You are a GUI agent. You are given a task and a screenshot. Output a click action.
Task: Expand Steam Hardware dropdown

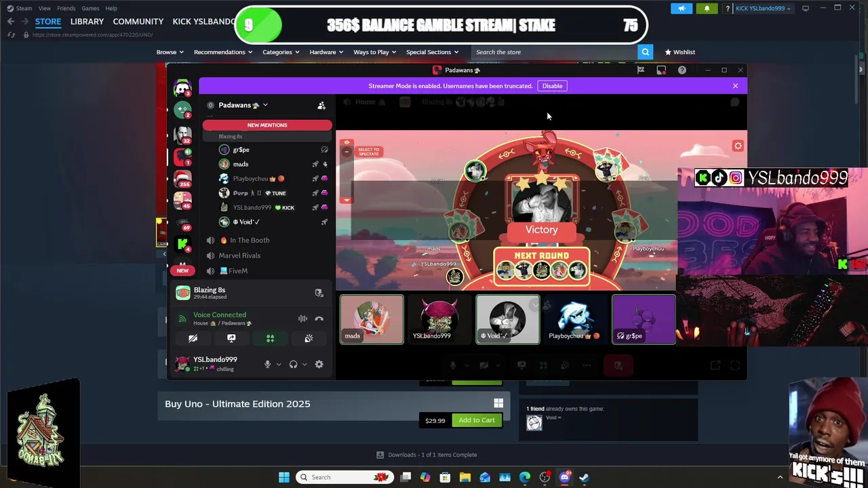[326, 52]
